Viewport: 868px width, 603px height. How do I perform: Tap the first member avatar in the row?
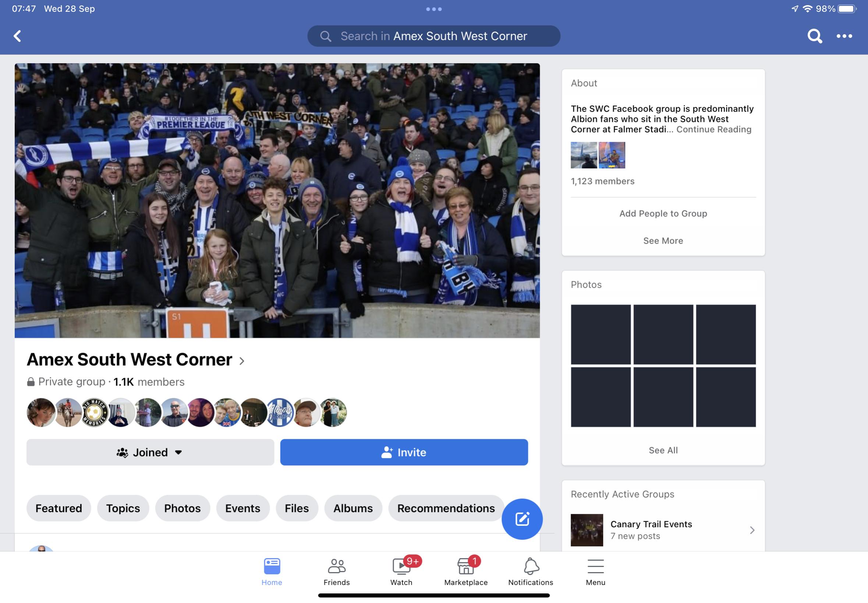[41, 412]
